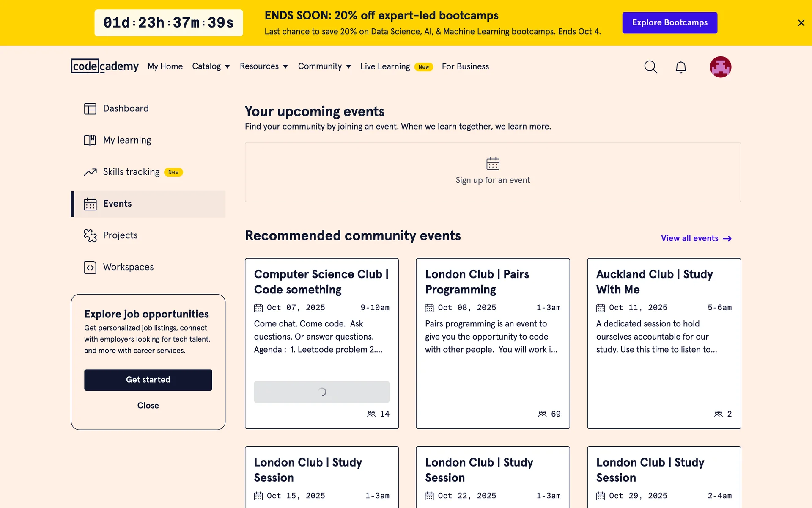This screenshot has width=812, height=508.
Task: Open the user profile avatar
Action: pos(720,67)
